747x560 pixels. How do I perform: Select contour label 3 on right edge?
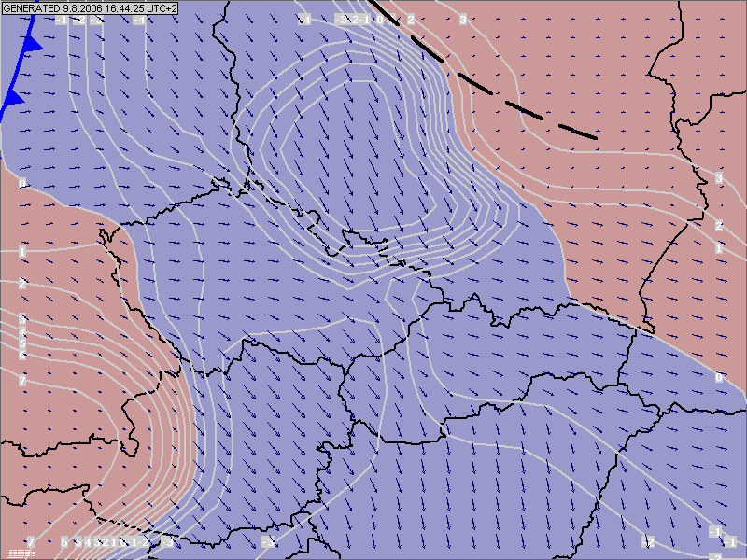tap(719, 178)
